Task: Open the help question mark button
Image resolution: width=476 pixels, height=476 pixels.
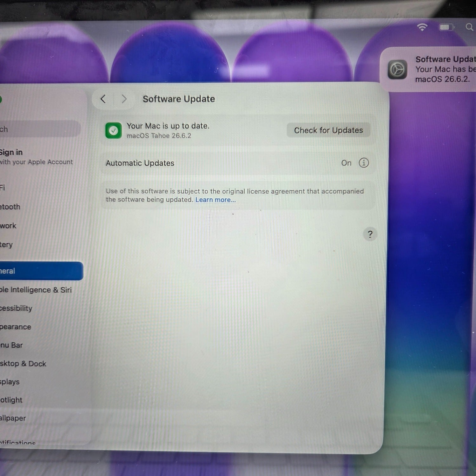Action: [370, 235]
